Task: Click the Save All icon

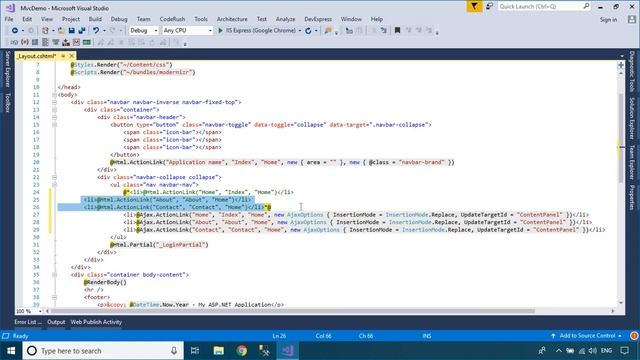Action: pyautogui.click(x=82, y=31)
